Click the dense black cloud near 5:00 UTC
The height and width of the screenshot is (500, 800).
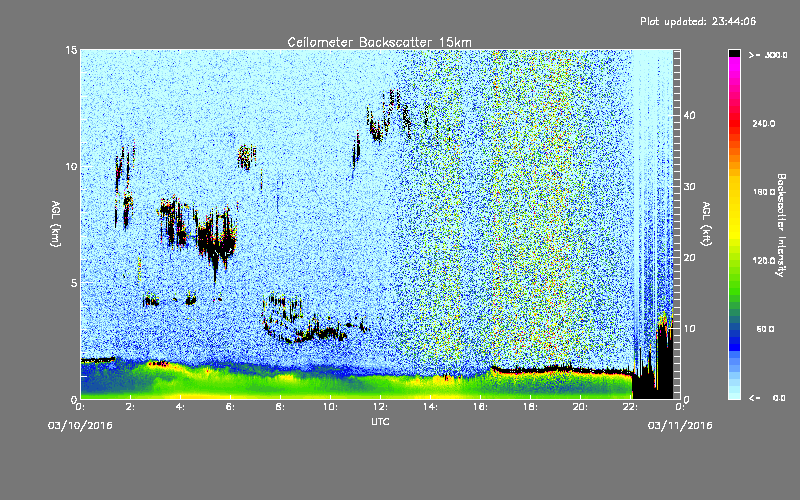click(216, 240)
